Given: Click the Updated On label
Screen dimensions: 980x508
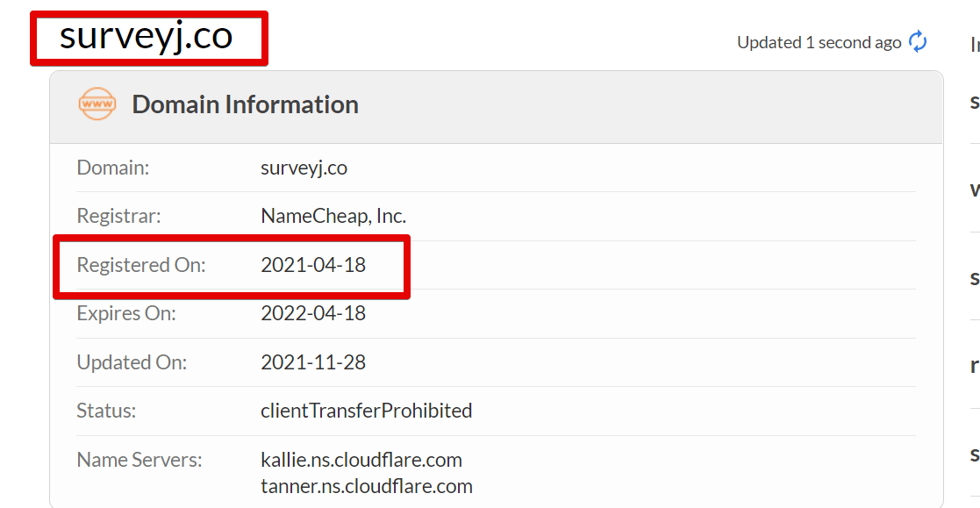Looking at the screenshot, I should pyautogui.click(x=132, y=362).
